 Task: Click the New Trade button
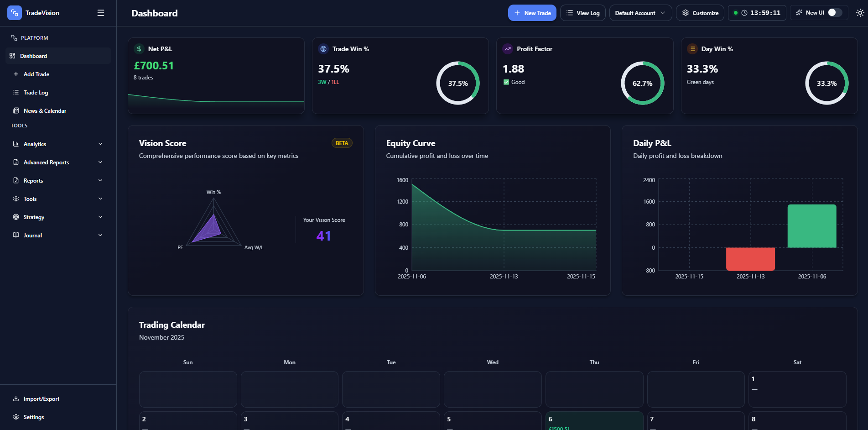tap(532, 13)
